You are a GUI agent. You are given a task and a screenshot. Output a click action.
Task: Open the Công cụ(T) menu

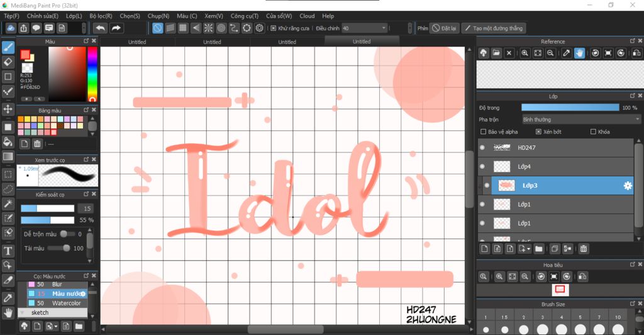pyautogui.click(x=245, y=16)
